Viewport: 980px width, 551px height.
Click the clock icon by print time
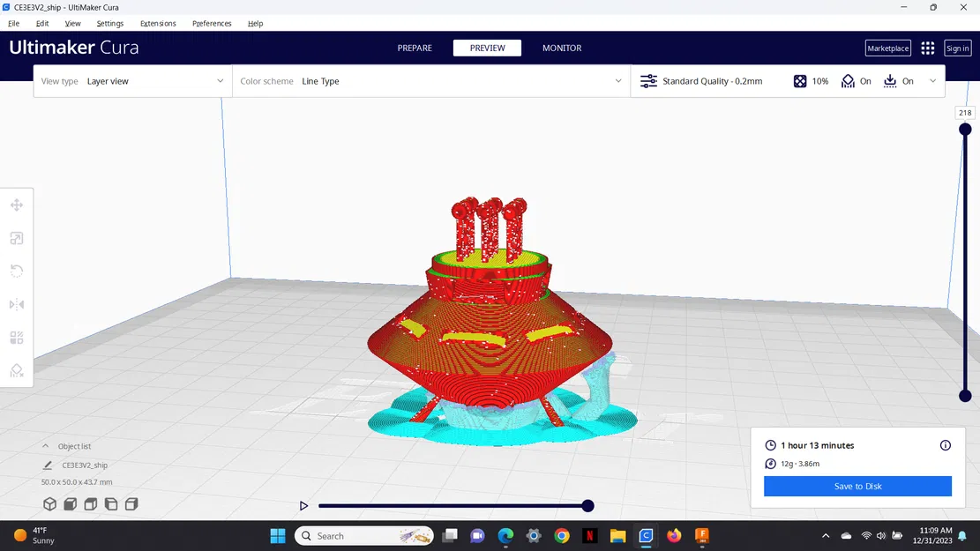pos(771,445)
